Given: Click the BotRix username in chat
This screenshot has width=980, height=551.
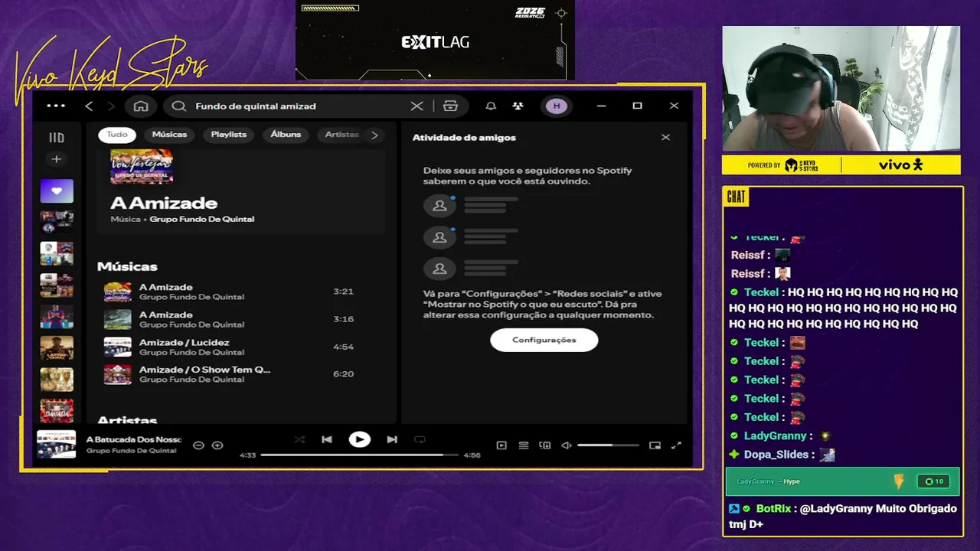Looking at the screenshot, I should tap(773, 508).
